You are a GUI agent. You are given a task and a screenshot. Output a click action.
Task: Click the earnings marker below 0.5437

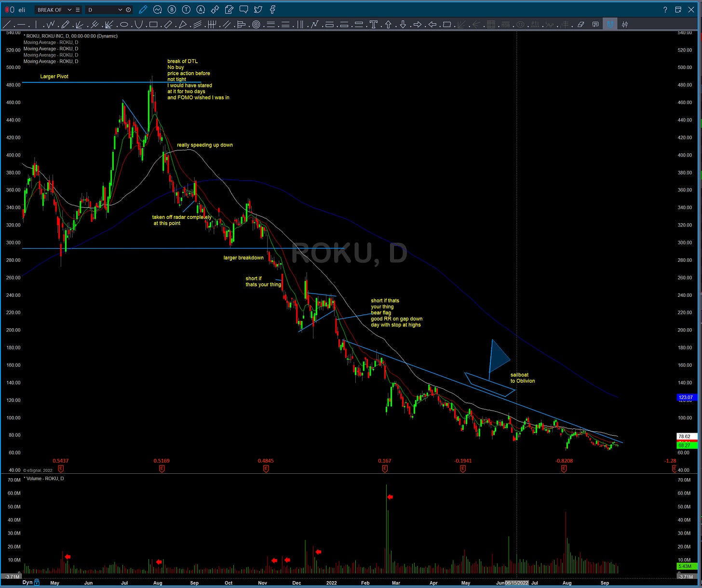61,468
